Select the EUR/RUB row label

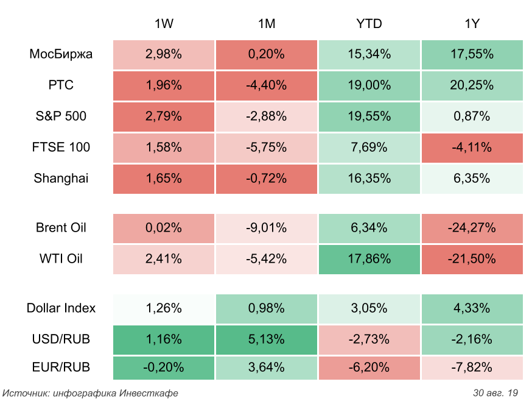[x=61, y=367]
